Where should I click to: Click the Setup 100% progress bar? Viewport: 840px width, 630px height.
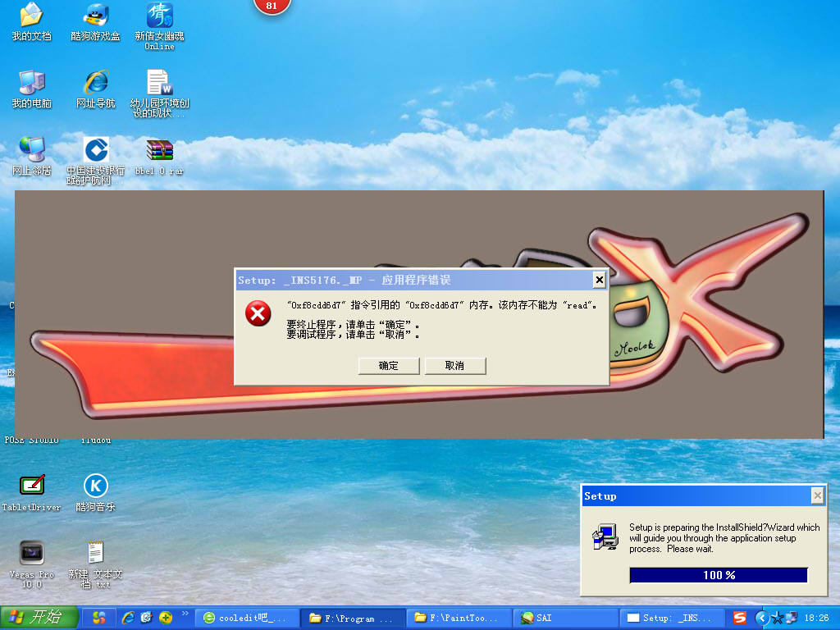(719, 575)
